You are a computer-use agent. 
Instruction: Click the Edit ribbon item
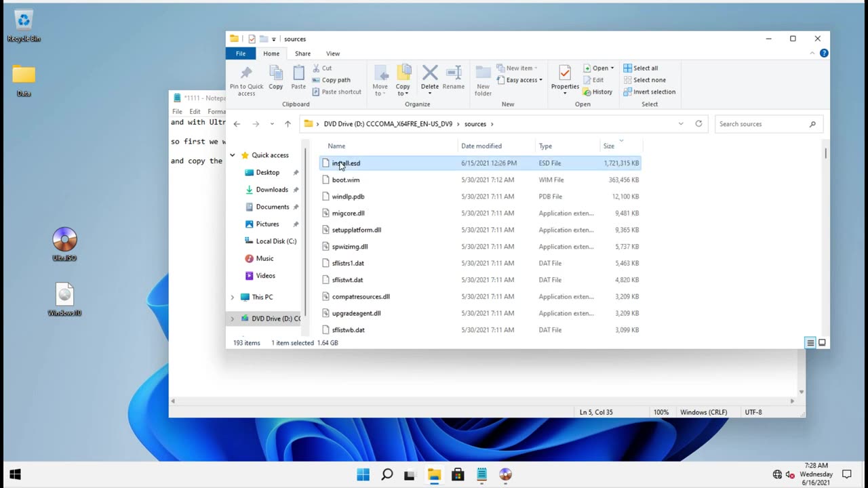point(593,80)
